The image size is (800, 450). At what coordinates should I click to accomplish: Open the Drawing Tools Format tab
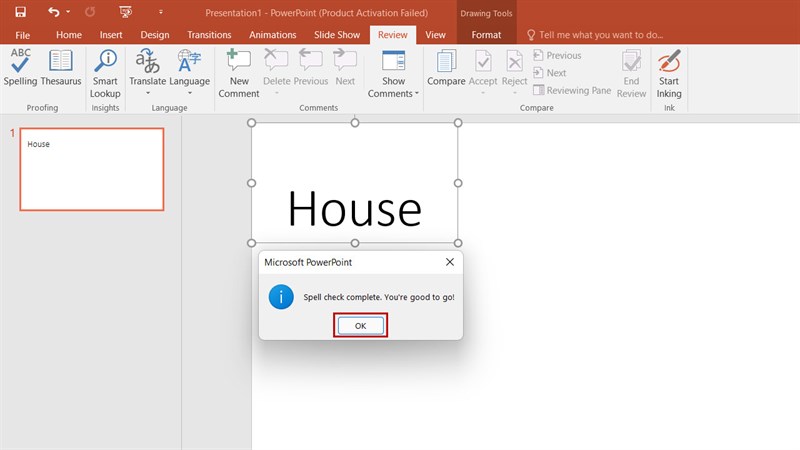click(486, 35)
